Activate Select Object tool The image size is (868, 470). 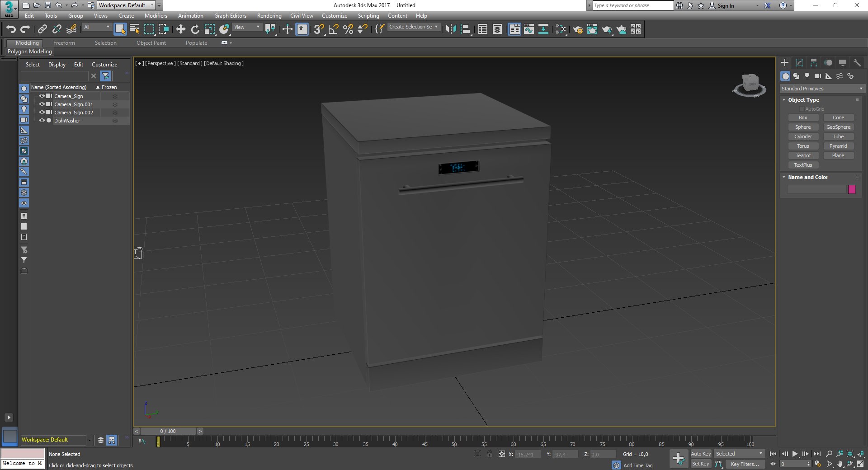(x=120, y=29)
